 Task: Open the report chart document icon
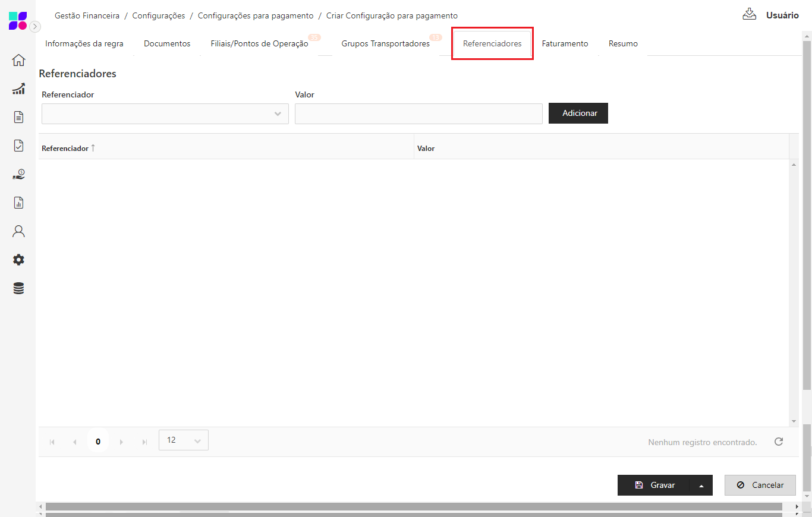click(x=18, y=203)
